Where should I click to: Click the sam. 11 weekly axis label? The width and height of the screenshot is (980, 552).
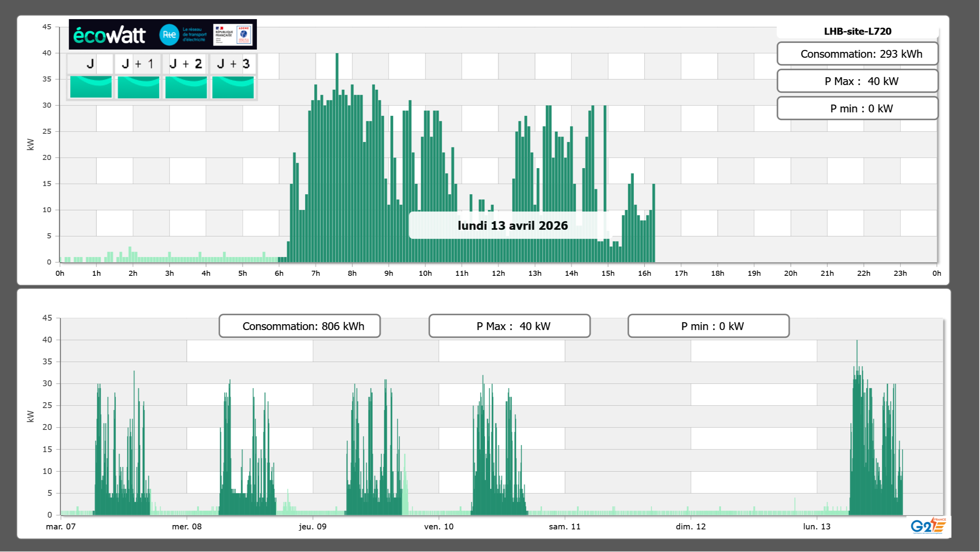tap(564, 527)
